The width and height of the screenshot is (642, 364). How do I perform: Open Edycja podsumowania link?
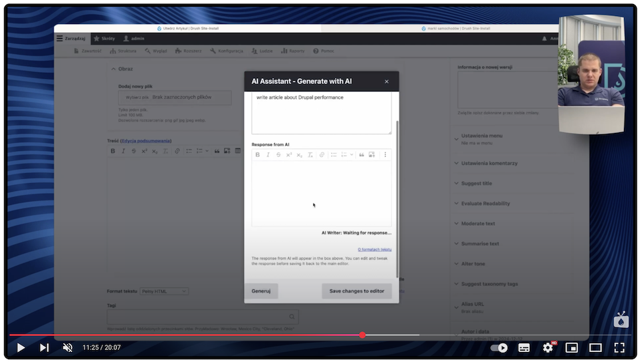pos(146,141)
